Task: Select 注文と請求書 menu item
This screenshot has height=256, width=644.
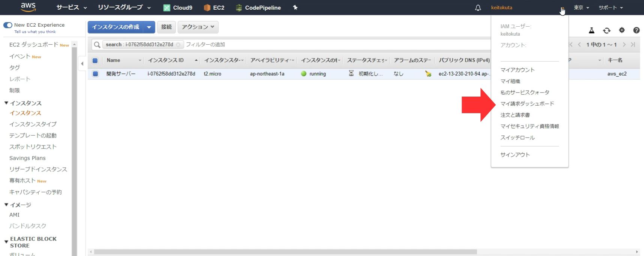Action: pos(515,115)
